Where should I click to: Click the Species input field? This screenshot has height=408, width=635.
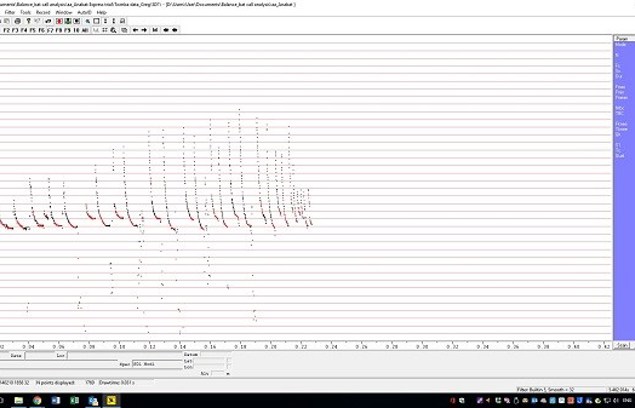click(157, 364)
